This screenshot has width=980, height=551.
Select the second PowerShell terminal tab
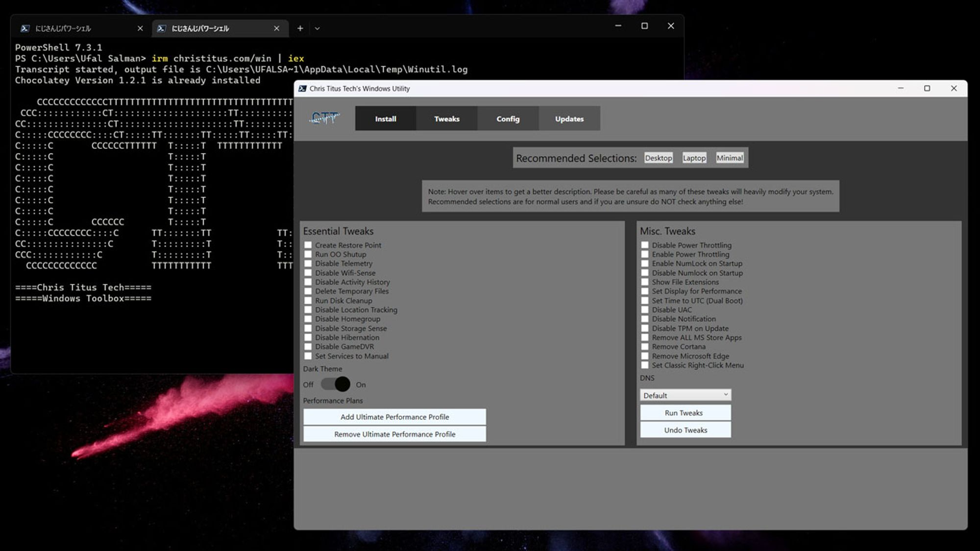tap(220, 28)
